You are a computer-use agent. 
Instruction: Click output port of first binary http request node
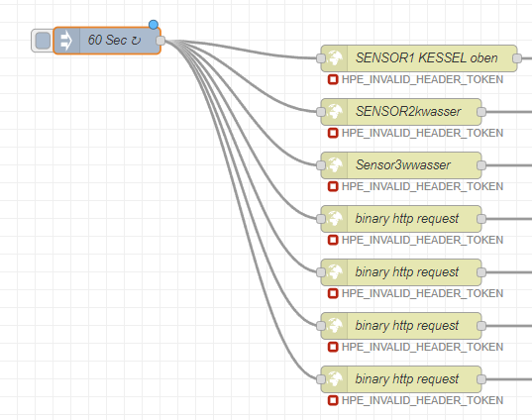[x=481, y=219]
